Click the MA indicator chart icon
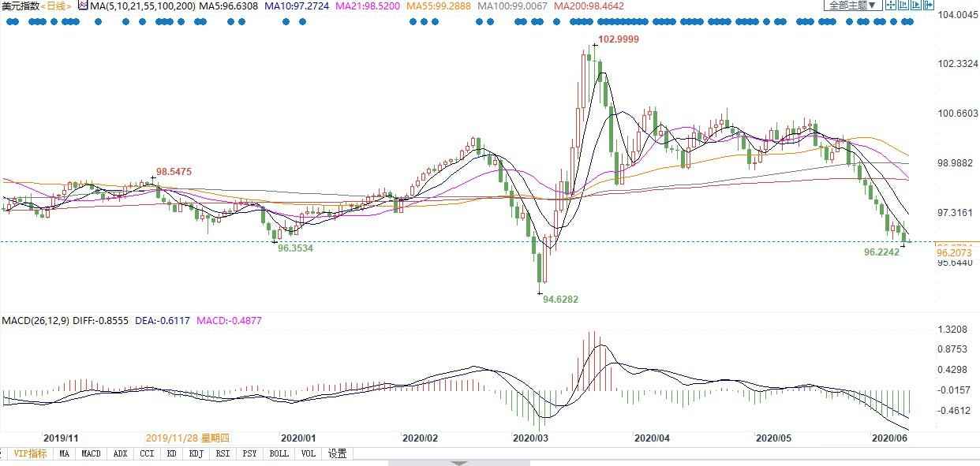Viewport: 980px width, 466px height. (x=83, y=6)
